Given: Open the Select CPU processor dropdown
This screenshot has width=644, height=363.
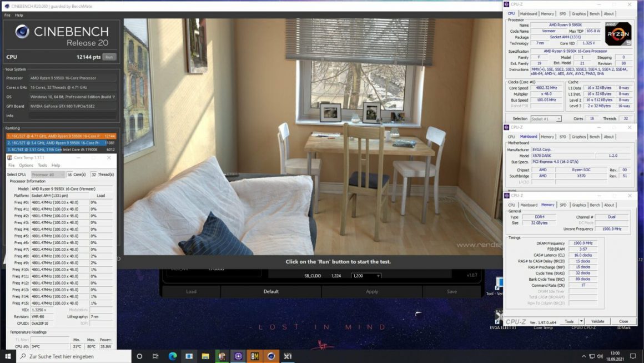Looking at the screenshot, I should [48, 175].
